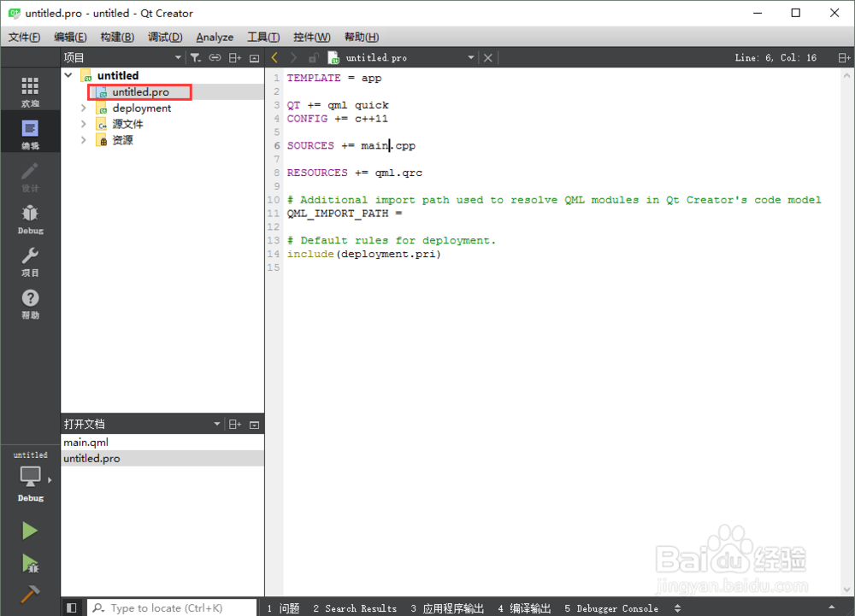The image size is (855, 616).
Task: Click the TEMPLATE = app line
Action: coord(334,78)
